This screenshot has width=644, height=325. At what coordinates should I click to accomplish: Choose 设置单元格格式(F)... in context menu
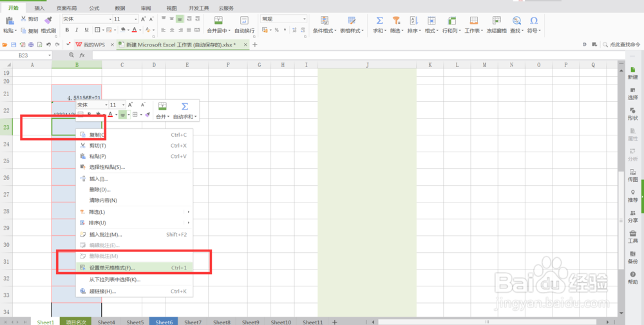pos(135,268)
